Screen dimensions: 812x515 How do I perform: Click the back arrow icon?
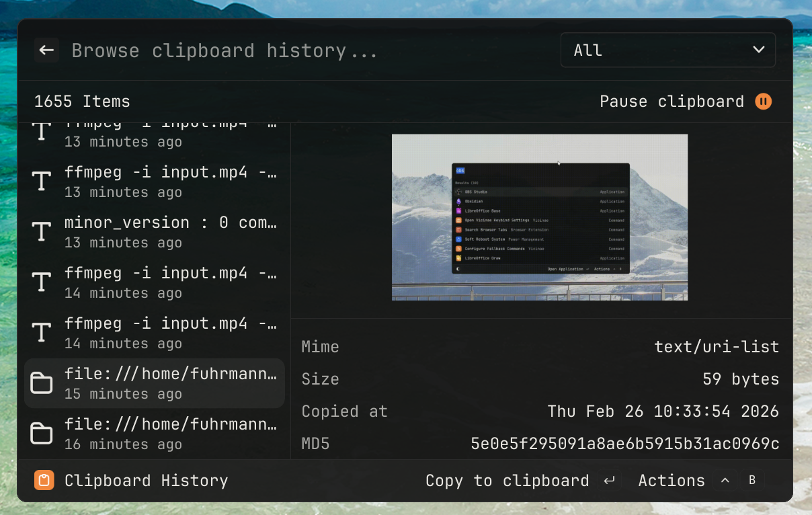46,50
